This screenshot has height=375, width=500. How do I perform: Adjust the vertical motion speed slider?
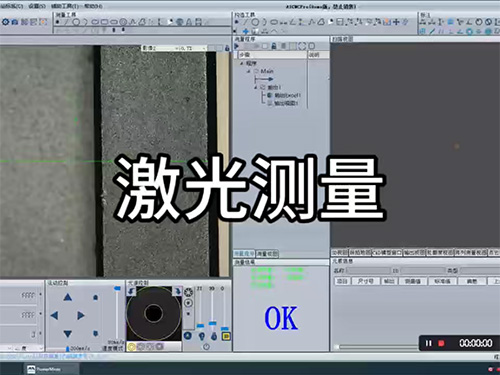click(117, 313)
